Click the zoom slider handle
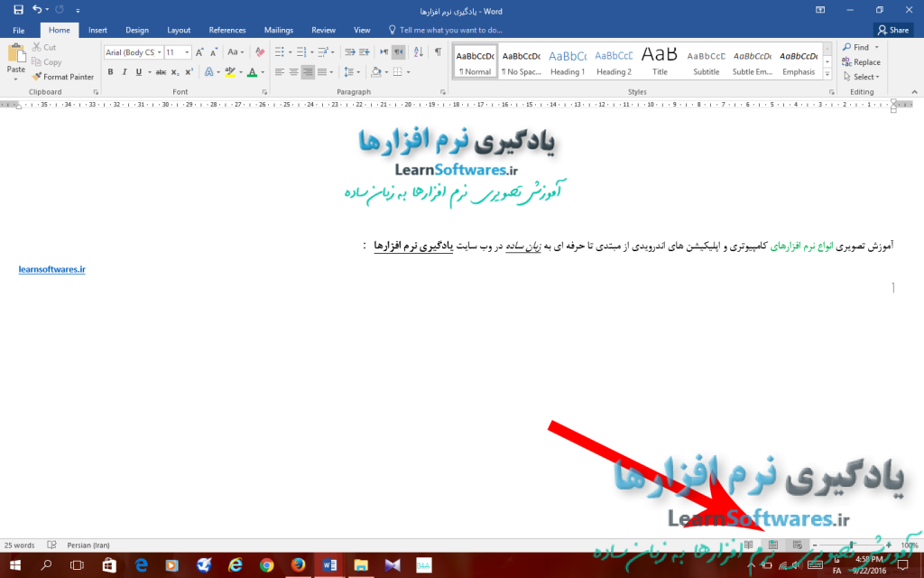Viewport: 924px width, 578px height. [x=852, y=545]
